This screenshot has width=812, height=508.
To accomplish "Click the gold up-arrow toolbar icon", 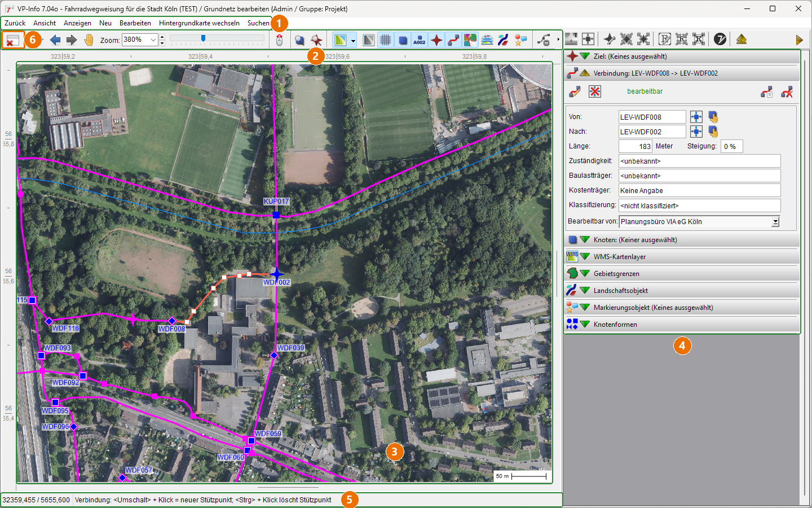I will pos(742,39).
